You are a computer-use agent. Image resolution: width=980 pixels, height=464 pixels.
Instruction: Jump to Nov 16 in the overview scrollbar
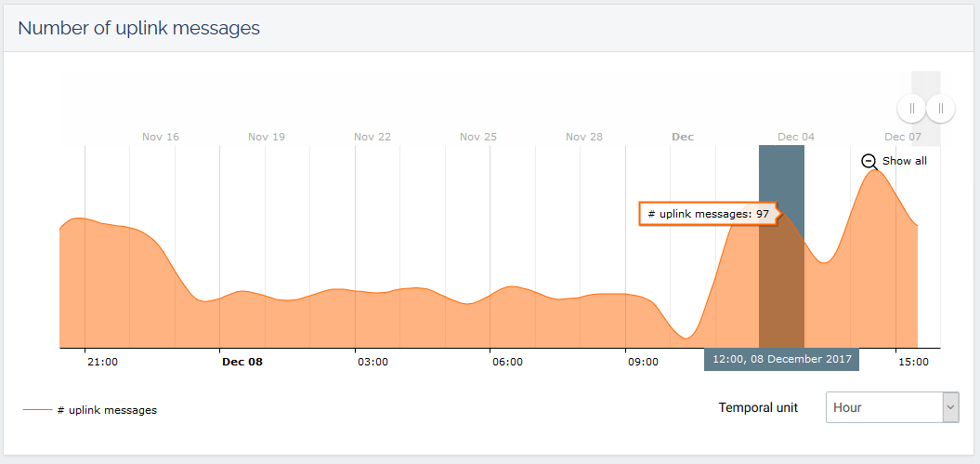[161, 137]
